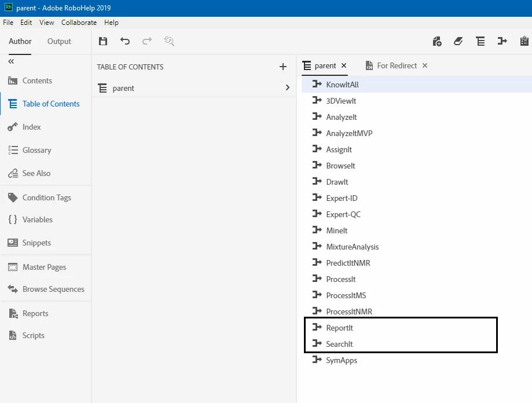Select the KnowItAll TOC entry
The image size is (532, 403).
point(417,85)
